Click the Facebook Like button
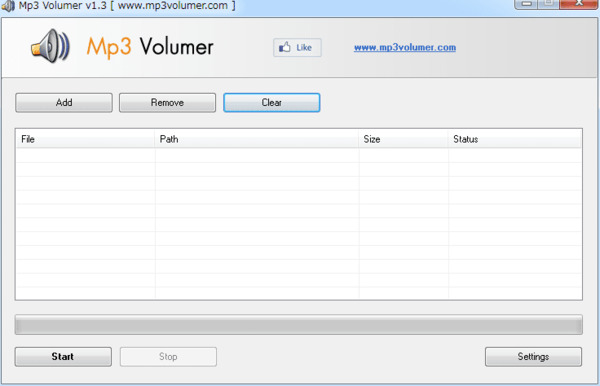 (x=297, y=47)
